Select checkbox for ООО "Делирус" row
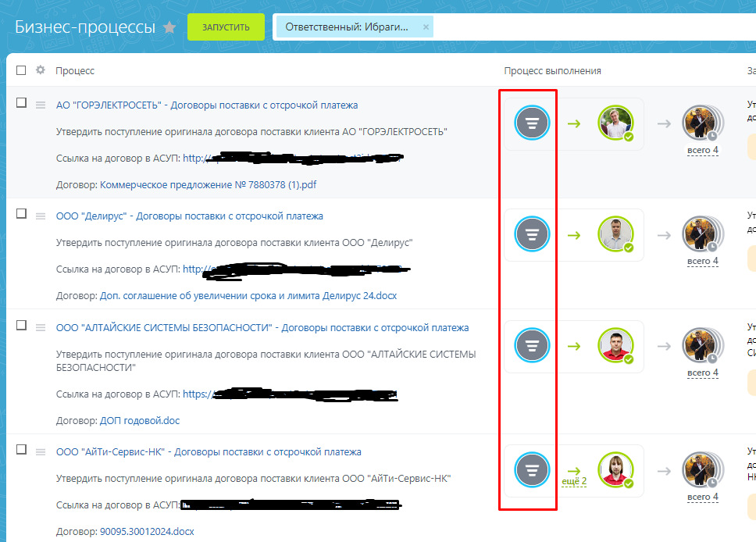 [21, 214]
